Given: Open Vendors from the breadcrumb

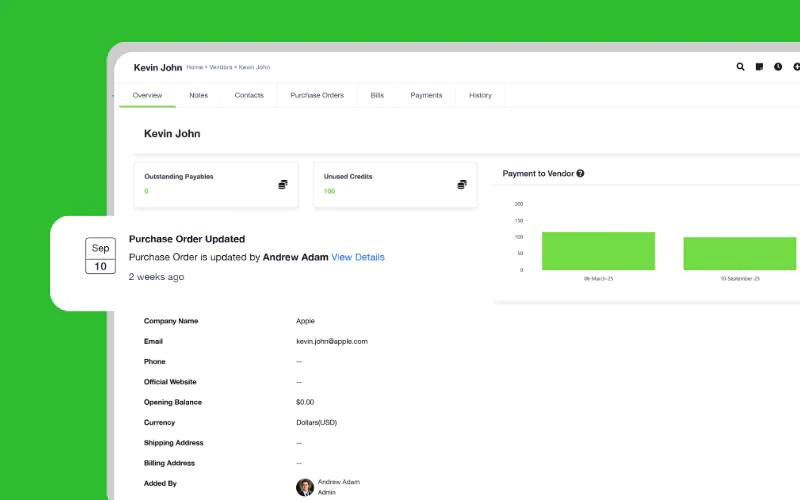Looking at the screenshot, I should pyautogui.click(x=220, y=68).
